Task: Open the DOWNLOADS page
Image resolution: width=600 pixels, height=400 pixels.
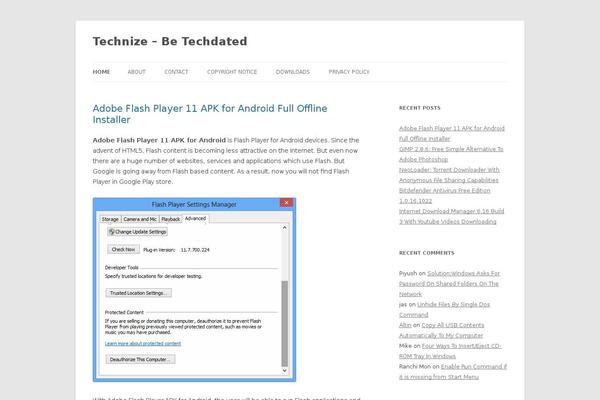Action: [x=293, y=72]
